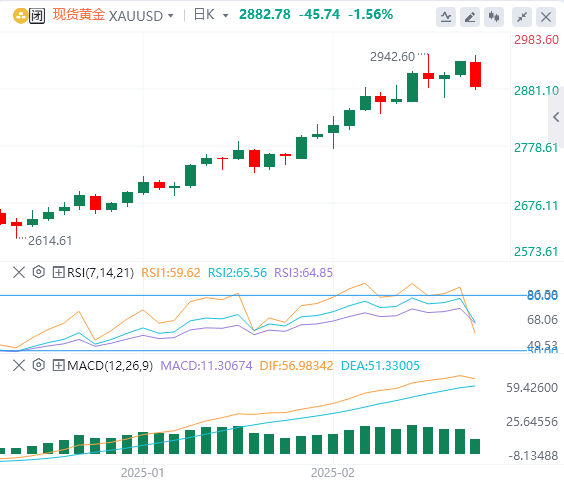564x485 pixels.
Task: Open MACD indicator settings hexagon icon
Action: 38,365
